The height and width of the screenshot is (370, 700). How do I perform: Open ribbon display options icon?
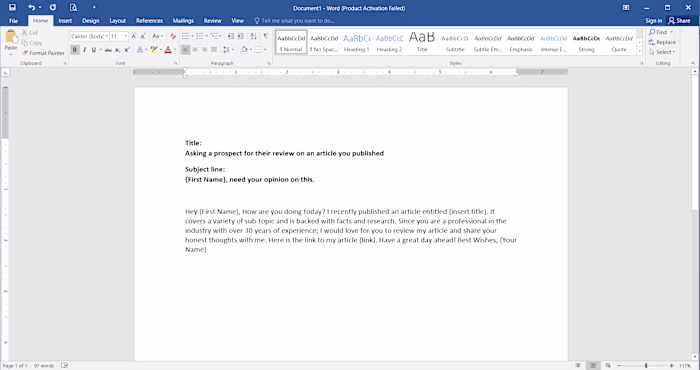point(626,8)
